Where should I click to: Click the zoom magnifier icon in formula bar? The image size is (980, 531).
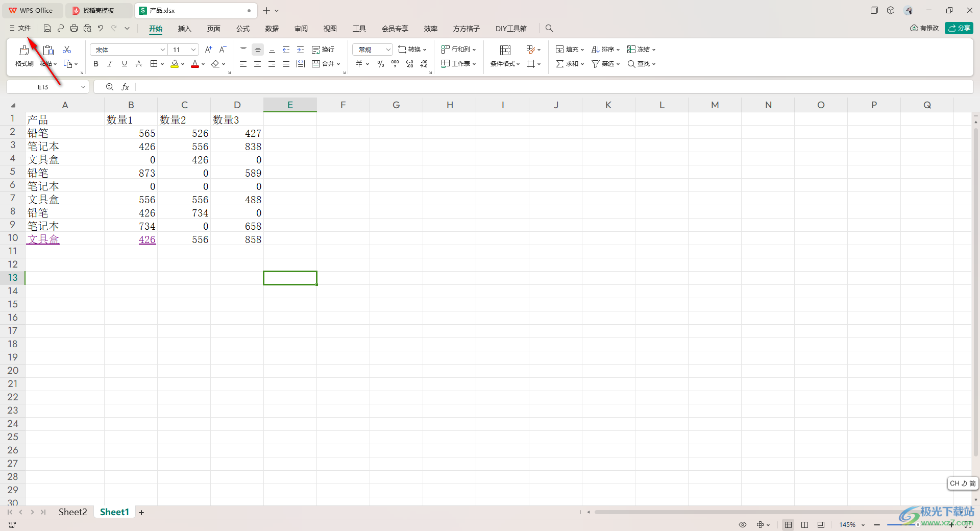(x=110, y=87)
